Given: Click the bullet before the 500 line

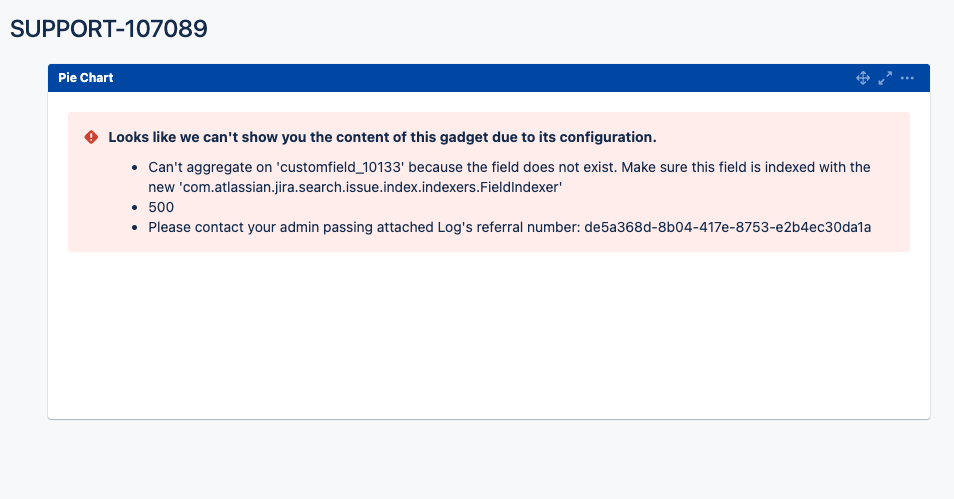Looking at the screenshot, I should click(x=135, y=208).
